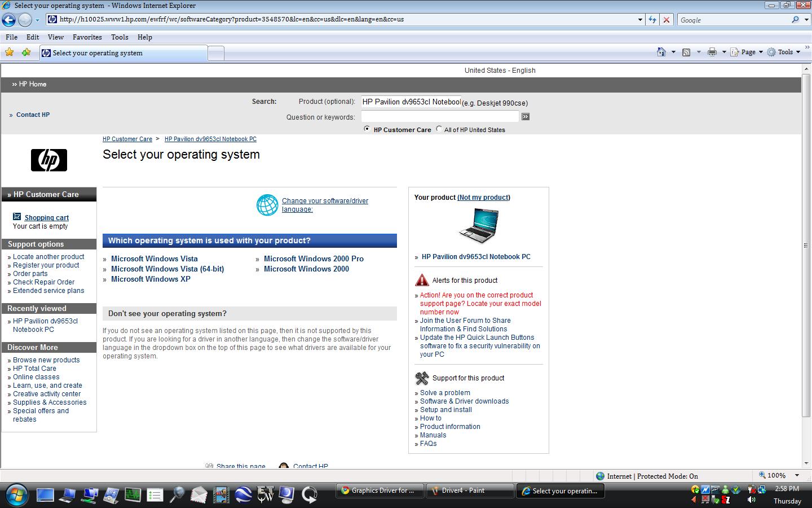This screenshot has height=508, width=812.
Task: Switch to Driver4 - Paint taskbar window
Action: point(470,491)
